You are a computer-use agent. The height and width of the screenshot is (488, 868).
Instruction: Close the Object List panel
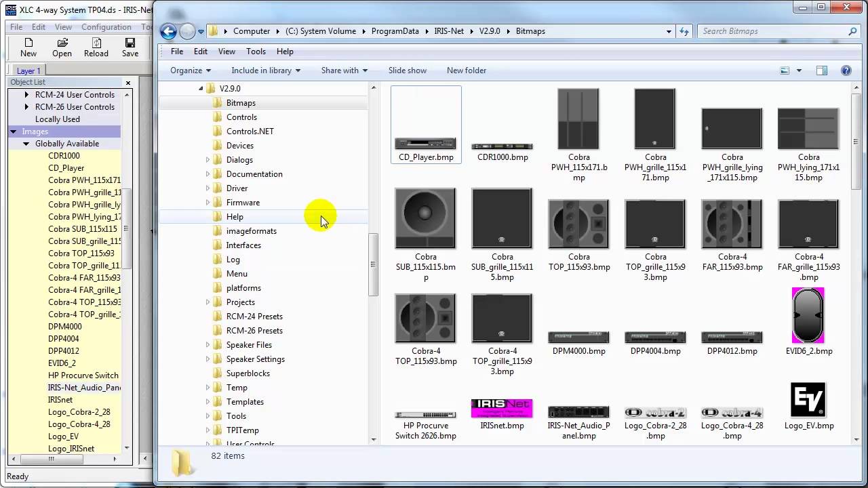coord(128,83)
